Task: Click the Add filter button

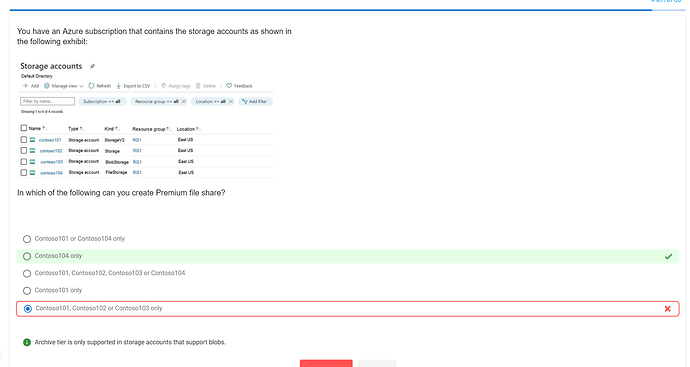Action: (255, 102)
